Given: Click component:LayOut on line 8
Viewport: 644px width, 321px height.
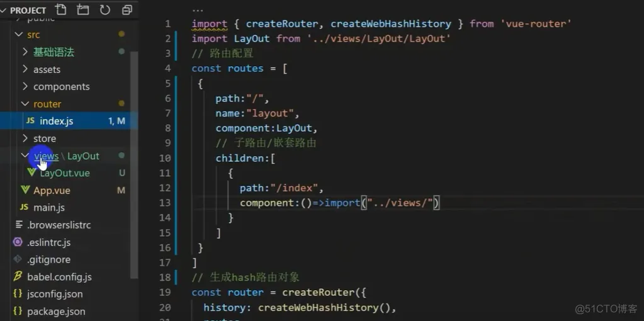Looking at the screenshot, I should click(x=266, y=128).
